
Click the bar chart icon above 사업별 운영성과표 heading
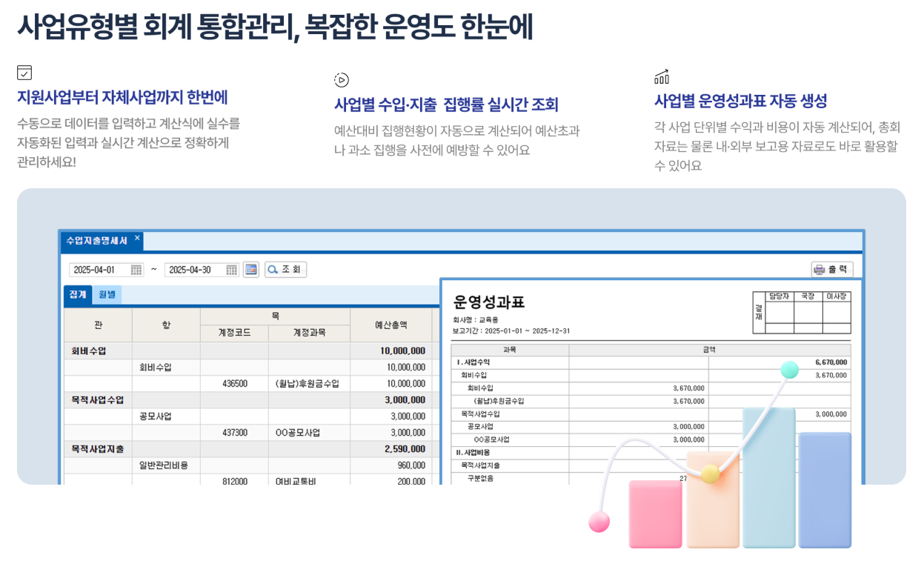tap(661, 76)
